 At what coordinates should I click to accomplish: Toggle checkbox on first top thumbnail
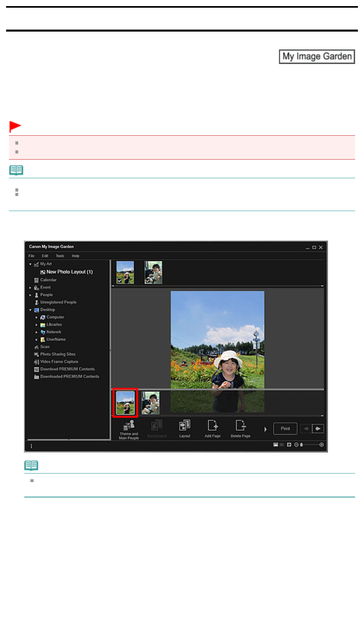pos(119,280)
